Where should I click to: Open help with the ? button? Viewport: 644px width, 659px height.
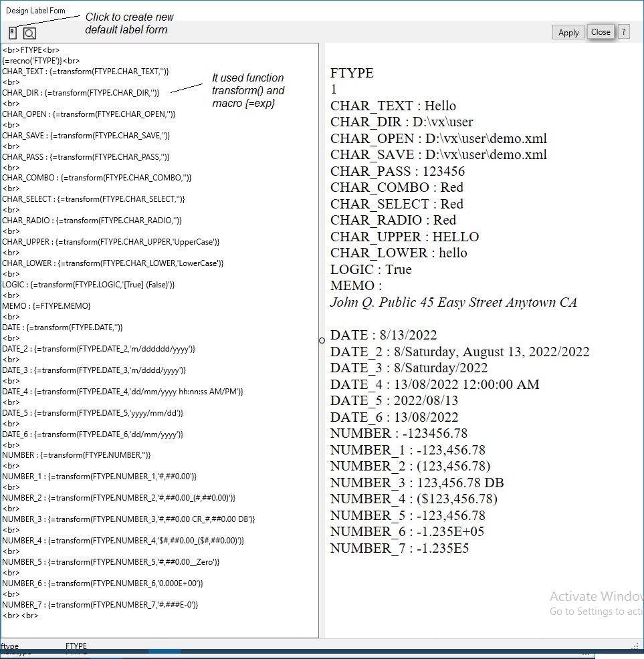[x=623, y=32]
